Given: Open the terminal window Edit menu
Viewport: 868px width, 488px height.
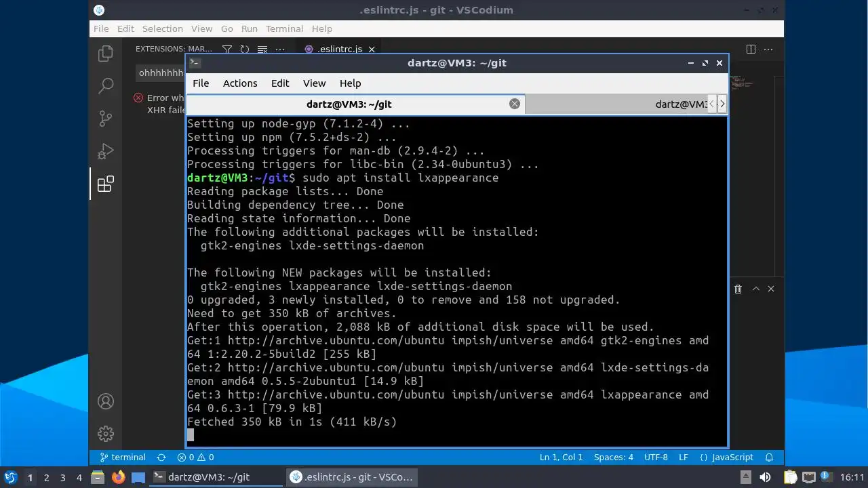Looking at the screenshot, I should tap(280, 83).
